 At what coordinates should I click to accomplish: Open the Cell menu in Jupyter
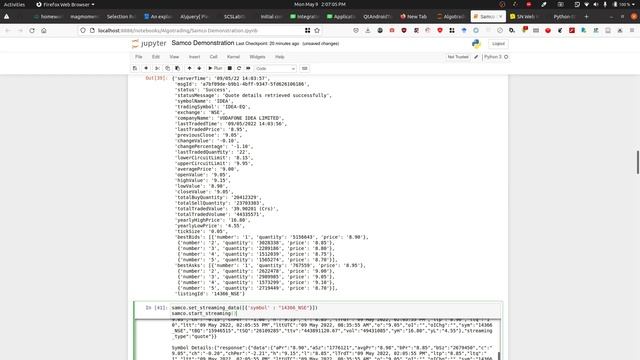click(213, 57)
